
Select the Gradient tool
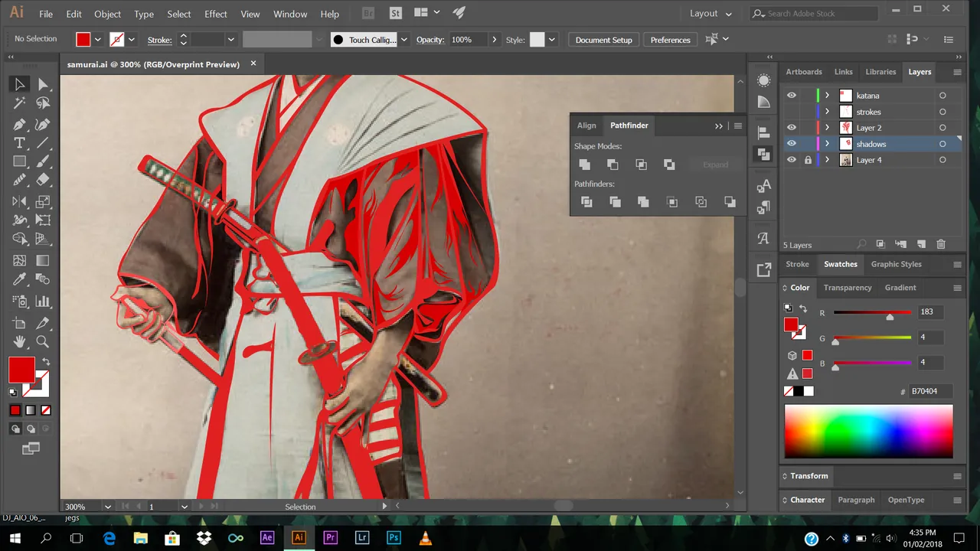(43, 261)
